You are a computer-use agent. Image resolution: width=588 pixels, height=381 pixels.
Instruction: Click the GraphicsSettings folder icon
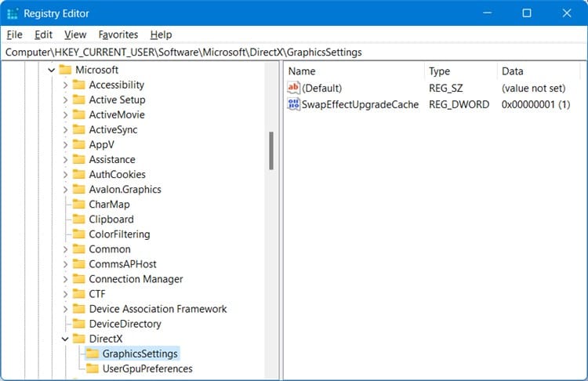point(93,354)
